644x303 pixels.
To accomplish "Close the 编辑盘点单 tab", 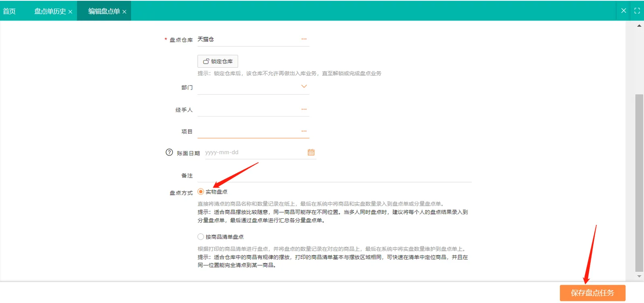I will tap(124, 12).
